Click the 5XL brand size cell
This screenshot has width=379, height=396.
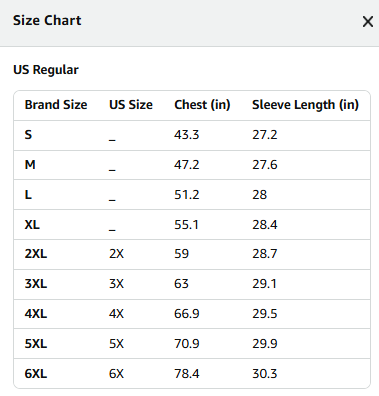pos(36,344)
